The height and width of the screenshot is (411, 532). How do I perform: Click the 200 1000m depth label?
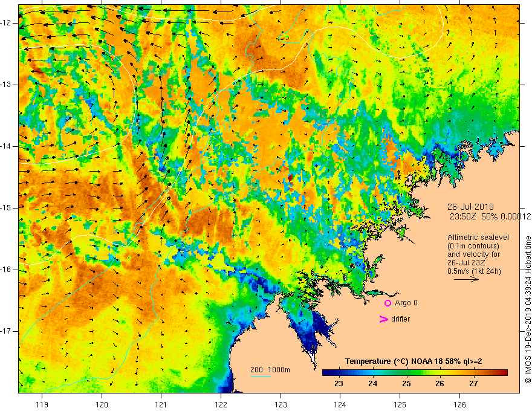270,370
